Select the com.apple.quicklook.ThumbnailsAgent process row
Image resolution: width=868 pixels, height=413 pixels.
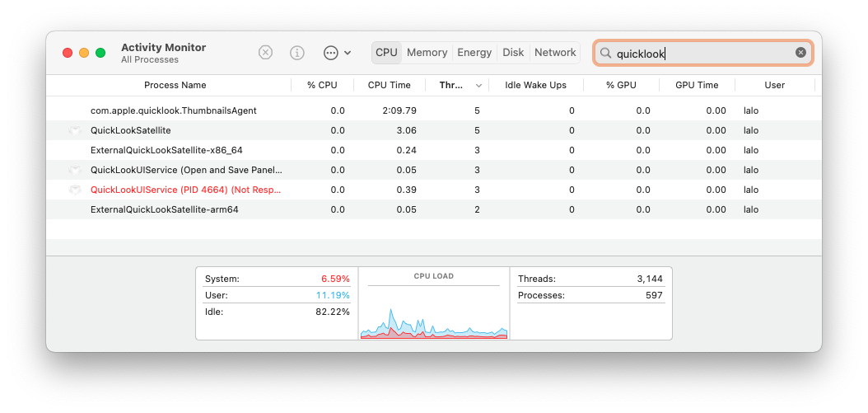pyautogui.click(x=174, y=110)
